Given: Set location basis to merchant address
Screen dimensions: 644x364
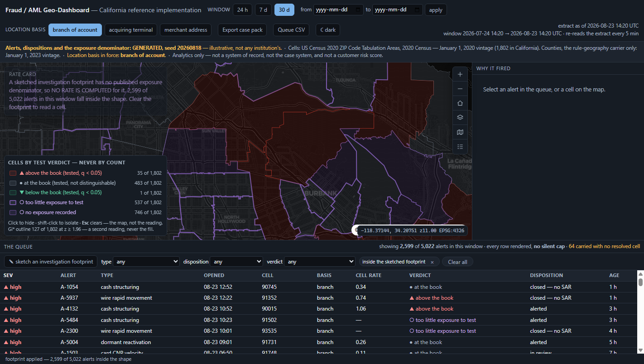Looking at the screenshot, I should [x=186, y=30].
